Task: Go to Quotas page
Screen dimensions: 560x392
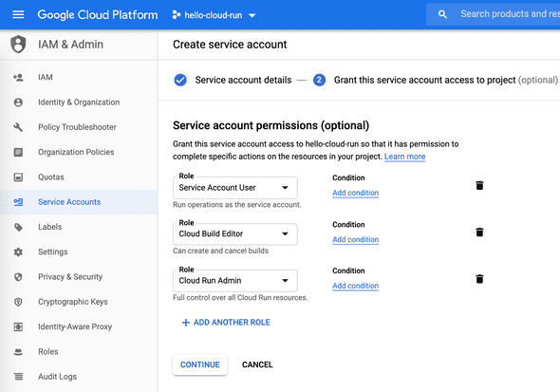Action: pos(79,177)
